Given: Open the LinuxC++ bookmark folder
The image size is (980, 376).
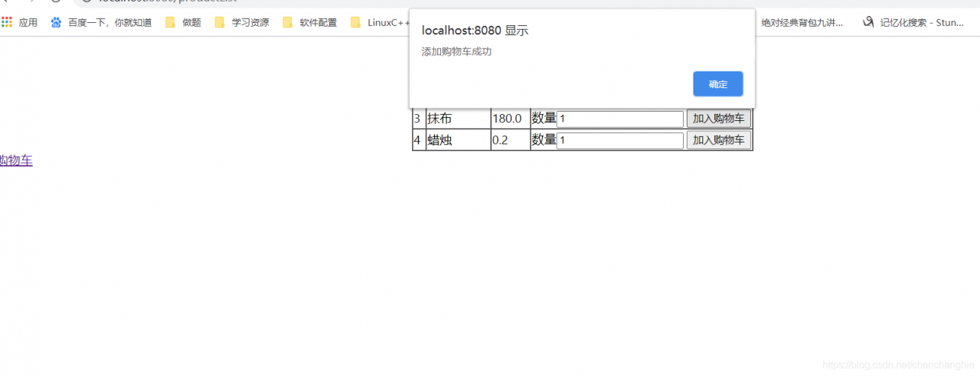Looking at the screenshot, I should coord(380,22).
